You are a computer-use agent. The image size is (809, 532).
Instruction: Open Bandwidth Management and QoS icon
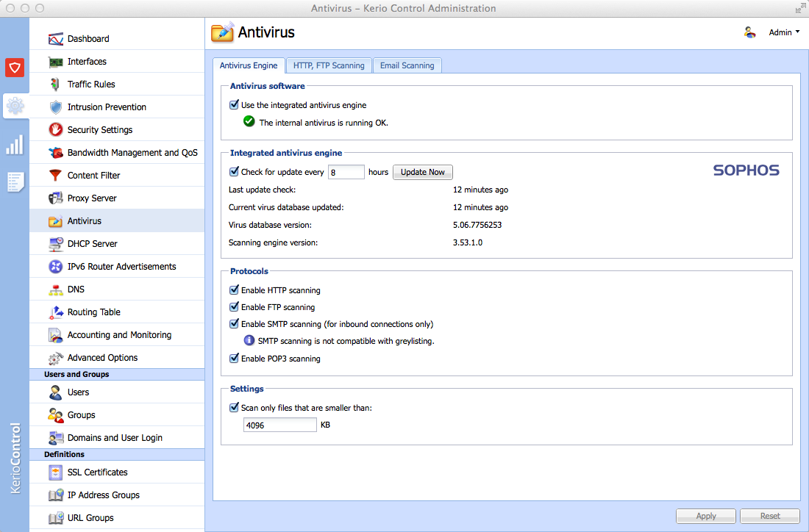pyautogui.click(x=56, y=153)
